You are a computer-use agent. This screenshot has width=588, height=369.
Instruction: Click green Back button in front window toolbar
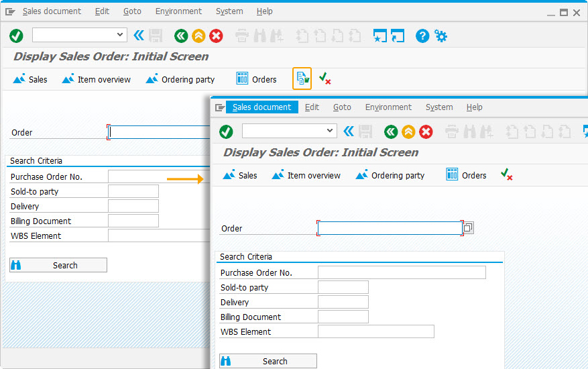pos(391,131)
